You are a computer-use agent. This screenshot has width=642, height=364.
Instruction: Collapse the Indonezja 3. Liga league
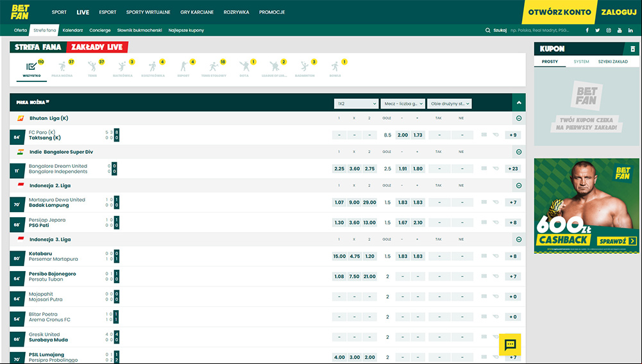pos(519,239)
